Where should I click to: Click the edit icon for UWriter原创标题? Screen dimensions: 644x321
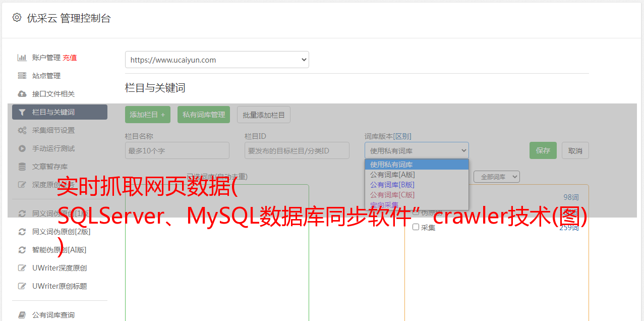click(22, 286)
